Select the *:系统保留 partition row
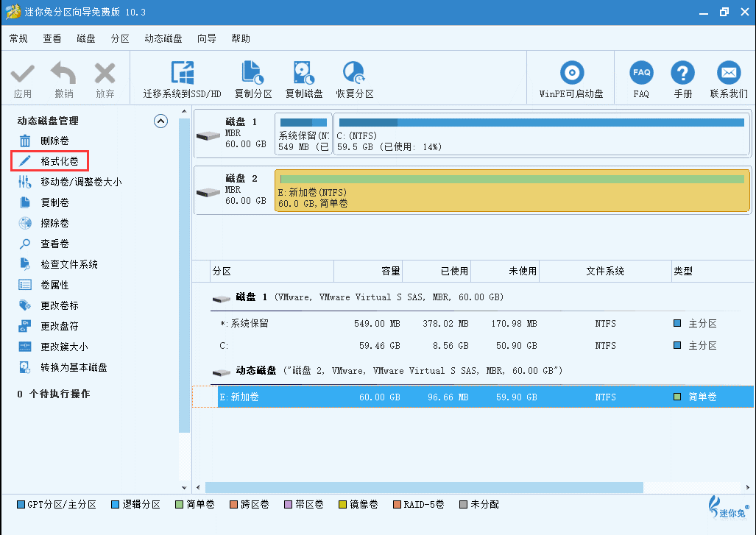 pyautogui.click(x=473, y=323)
